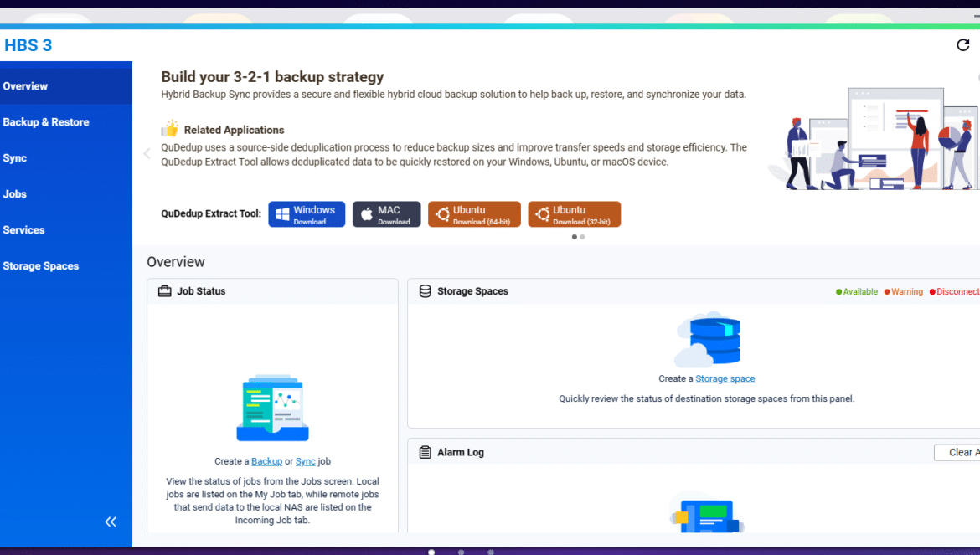Click the Warning status legend
980x555 pixels.
[x=903, y=292]
